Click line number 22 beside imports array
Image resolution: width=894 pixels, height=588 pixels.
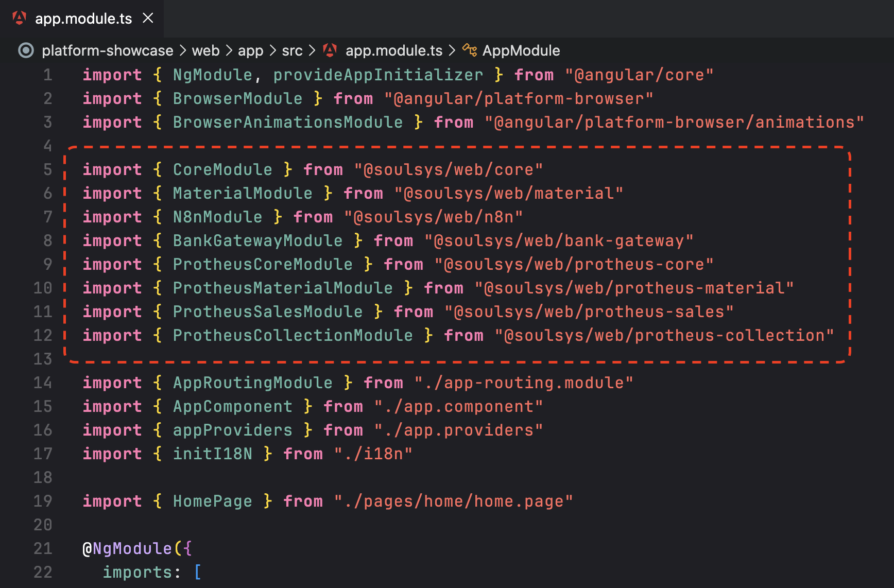tap(43, 572)
